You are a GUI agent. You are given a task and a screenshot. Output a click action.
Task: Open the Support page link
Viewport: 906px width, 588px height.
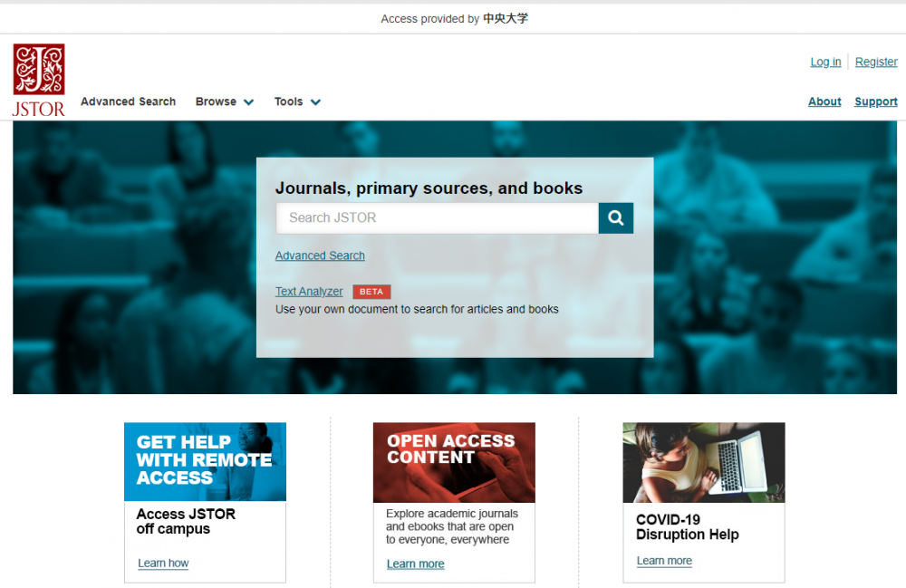(876, 101)
